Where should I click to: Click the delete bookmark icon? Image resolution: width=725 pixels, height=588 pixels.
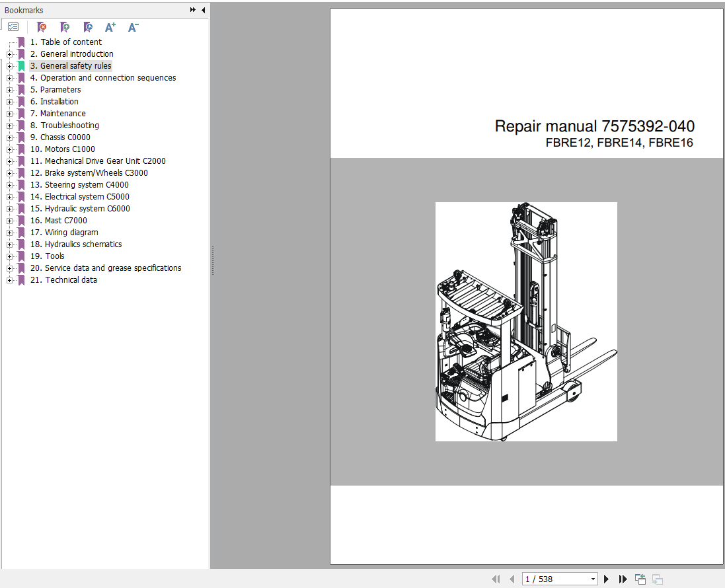point(42,27)
